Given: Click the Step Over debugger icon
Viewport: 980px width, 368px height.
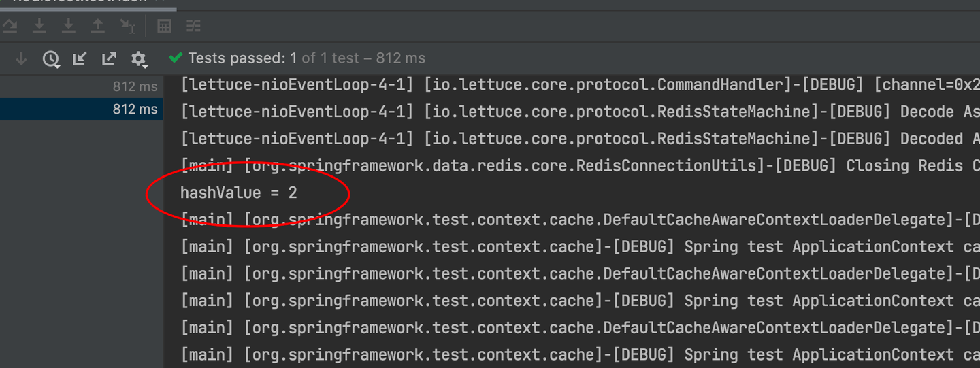Looking at the screenshot, I should click(10, 27).
